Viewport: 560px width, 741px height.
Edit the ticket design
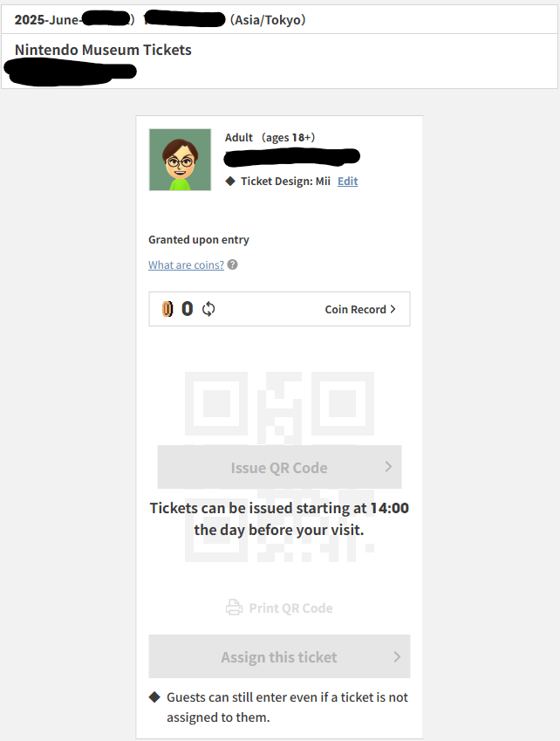point(347,181)
